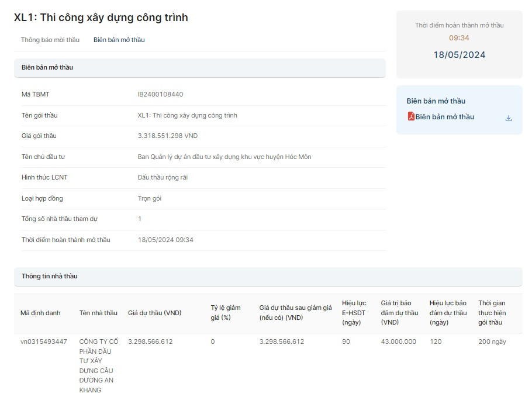This screenshot has height=400, width=532.
Task: Select the TBMT code IB2400108440
Action: 160,94
